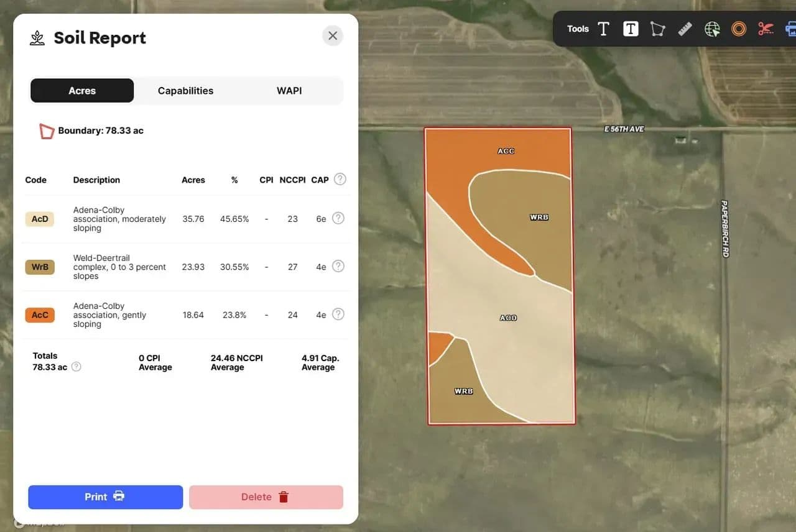
Task: Open help icon in table header
Action: point(340,179)
